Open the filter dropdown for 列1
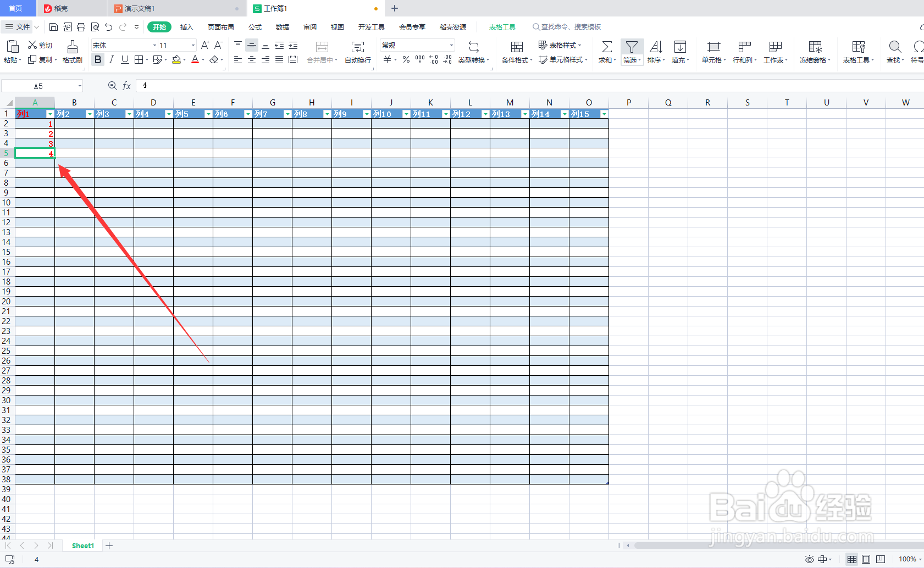 [x=50, y=114]
